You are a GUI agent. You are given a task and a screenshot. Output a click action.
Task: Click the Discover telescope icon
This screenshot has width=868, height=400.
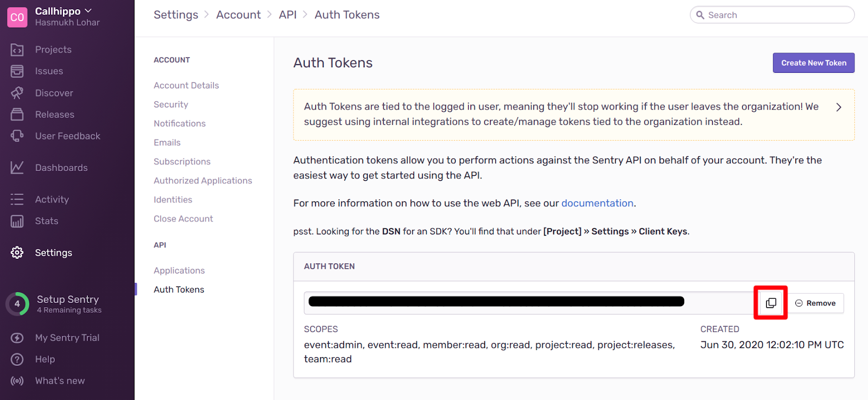(17, 93)
